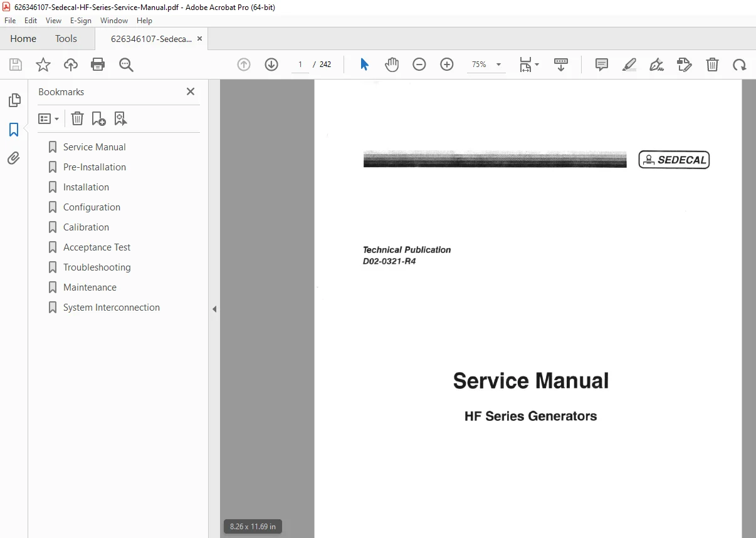The width and height of the screenshot is (756, 538).
Task: Open the Page Thumbnails panel
Action: 14,100
